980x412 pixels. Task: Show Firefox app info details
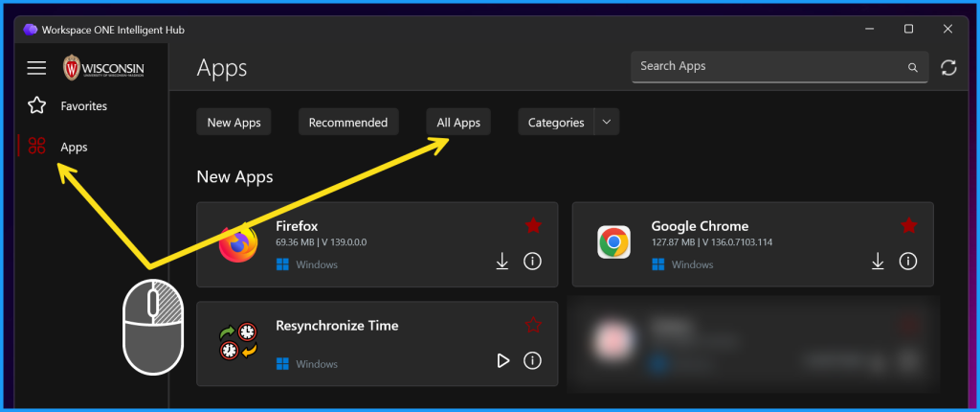(x=533, y=262)
